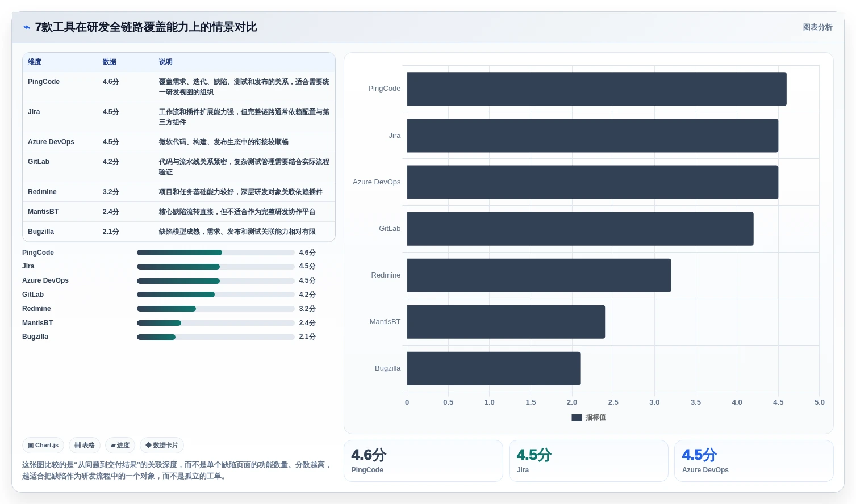The image size is (856, 504).
Task: Click the 2.4分 value in the table
Action: tap(111, 212)
